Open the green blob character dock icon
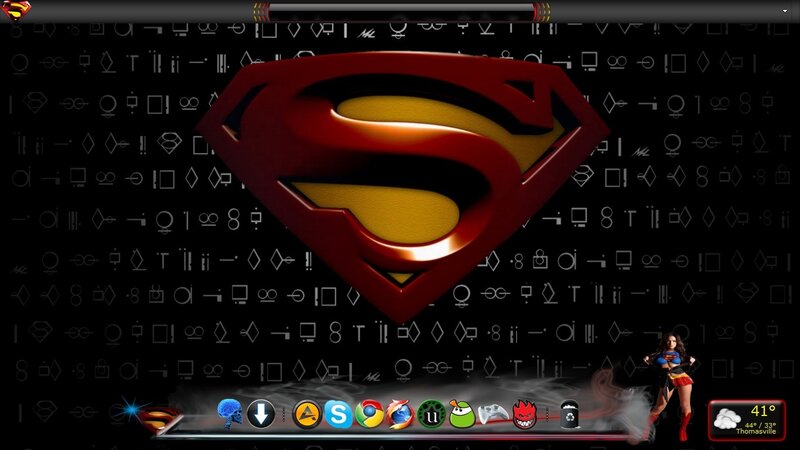The width and height of the screenshot is (800, 450). tap(462, 414)
